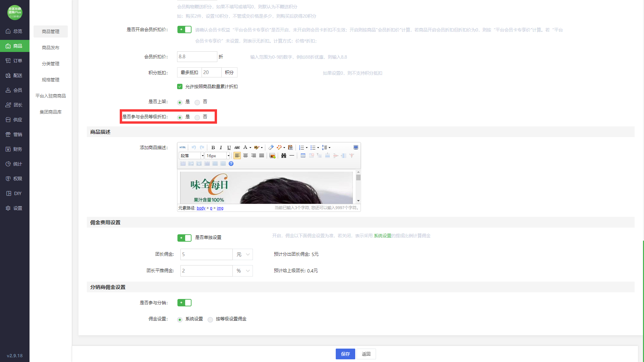644x362 pixels.
Task: Go to 分类管理 submenu item
Action: [x=51, y=64]
